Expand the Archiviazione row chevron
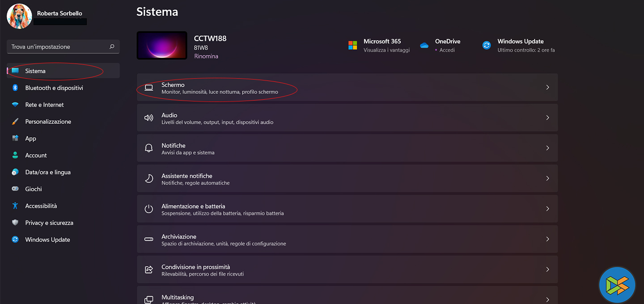 pyautogui.click(x=547, y=239)
